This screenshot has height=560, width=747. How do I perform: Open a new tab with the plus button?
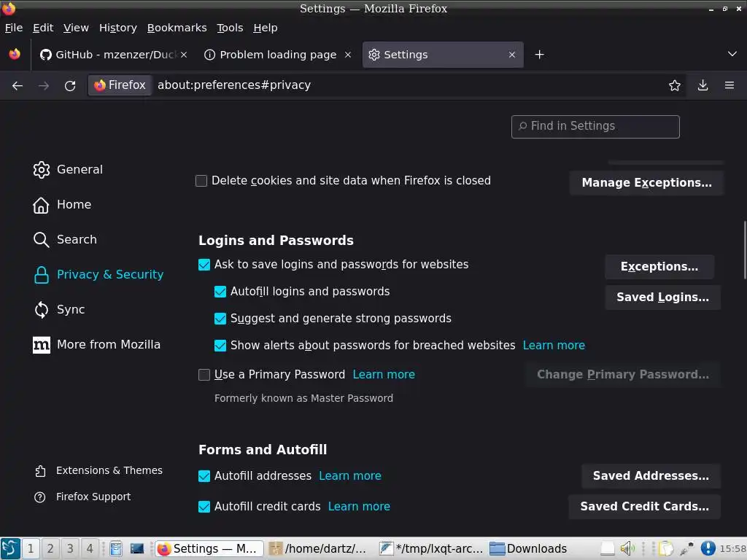click(539, 55)
